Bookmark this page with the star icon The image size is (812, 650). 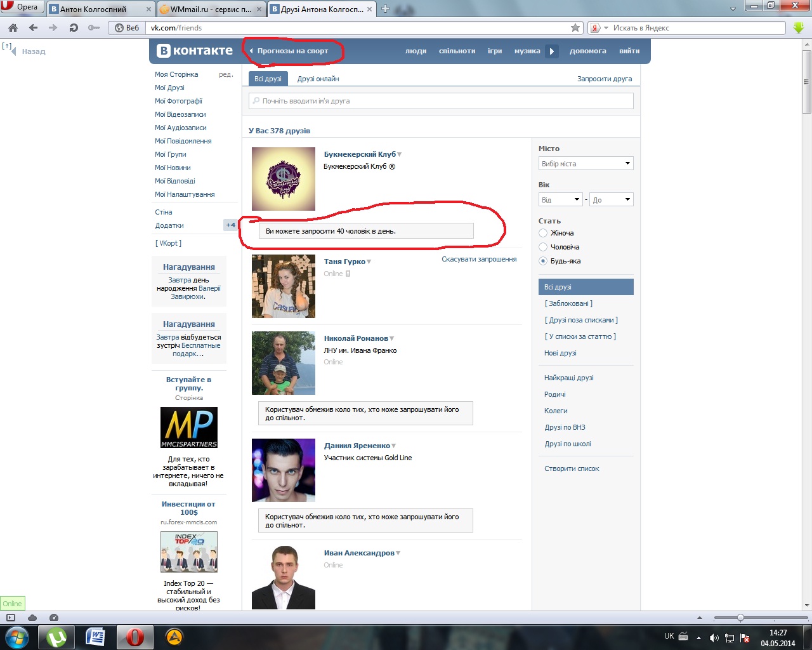(x=575, y=28)
